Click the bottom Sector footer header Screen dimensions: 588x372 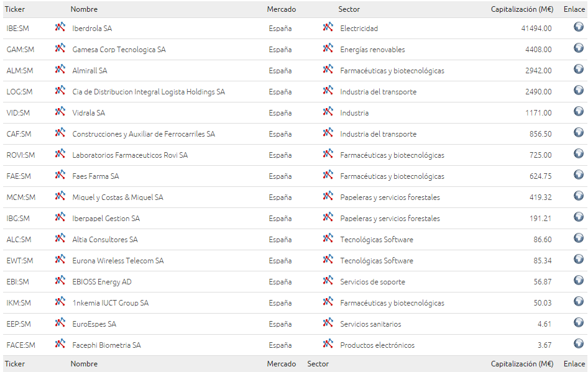[x=318, y=364]
